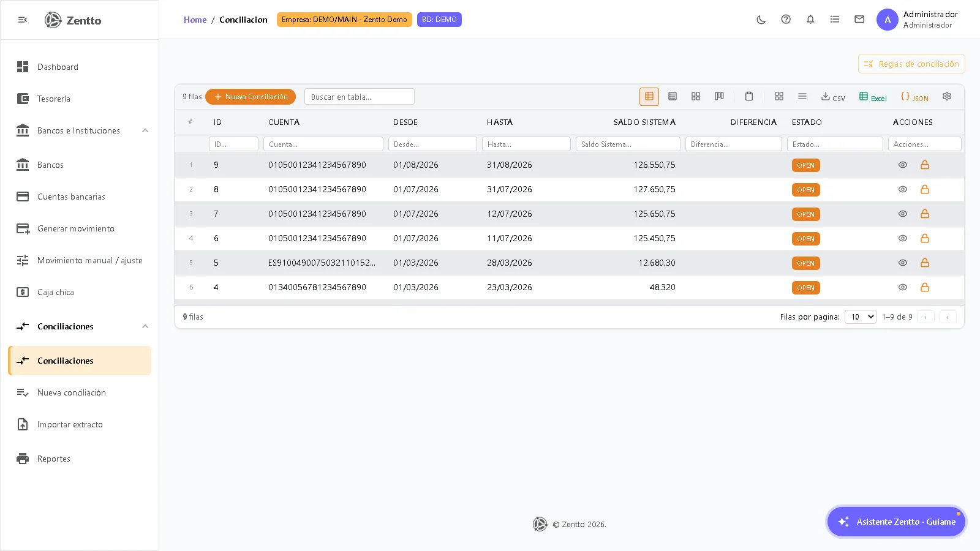
Task: Go to the previous page arrow
Action: (925, 317)
